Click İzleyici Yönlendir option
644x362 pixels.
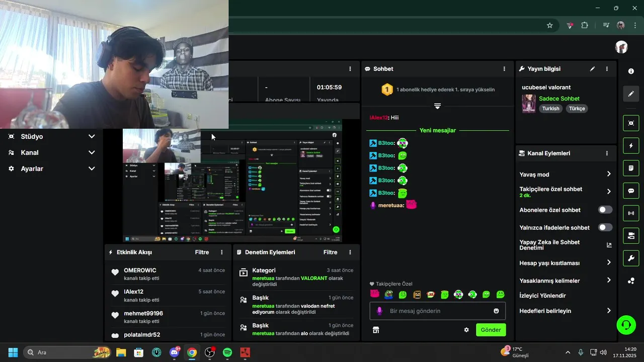(542, 296)
